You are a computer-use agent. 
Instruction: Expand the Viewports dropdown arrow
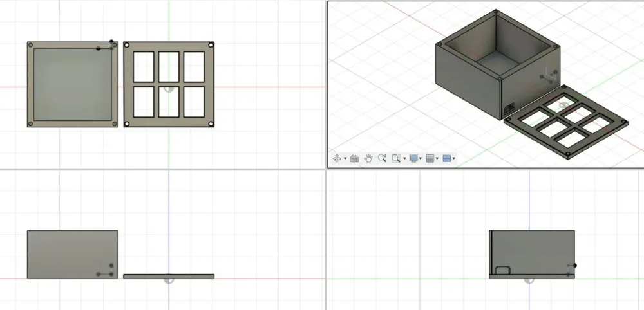click(x=454, y=159)
